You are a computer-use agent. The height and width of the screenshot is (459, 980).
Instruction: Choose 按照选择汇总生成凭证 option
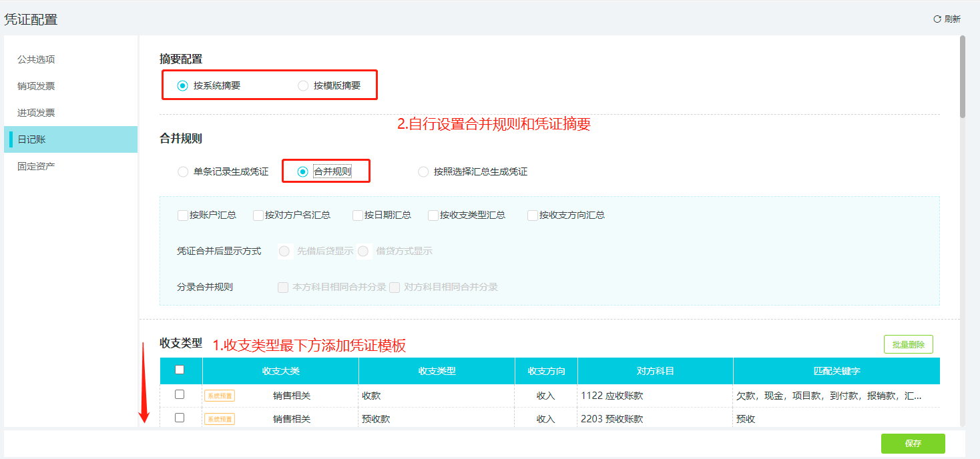point(423,171)
